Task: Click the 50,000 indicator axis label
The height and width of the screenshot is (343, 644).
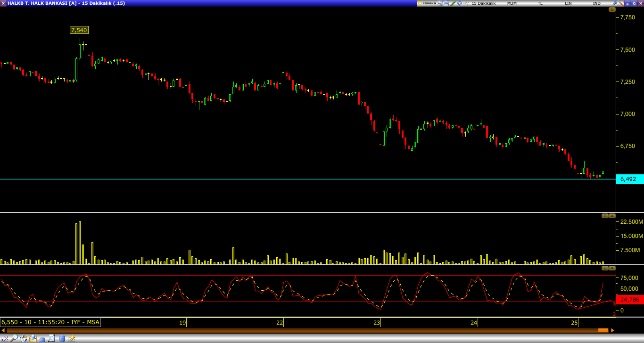Action: pyautogui.click(x=629, y=289)
